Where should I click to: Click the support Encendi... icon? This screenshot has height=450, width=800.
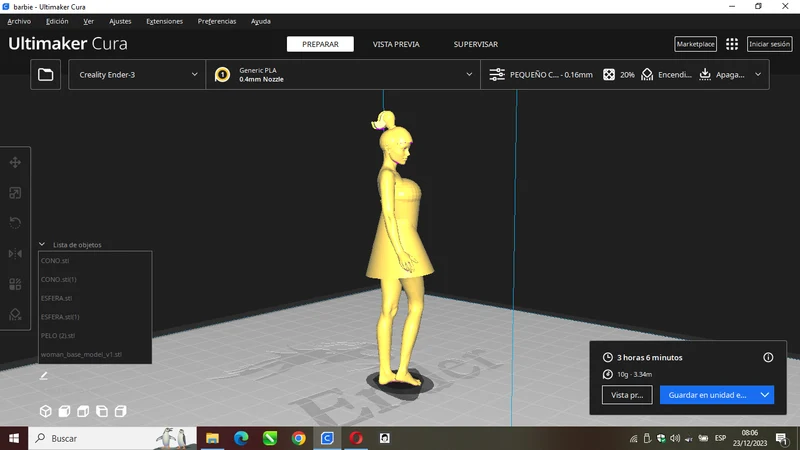647,74
